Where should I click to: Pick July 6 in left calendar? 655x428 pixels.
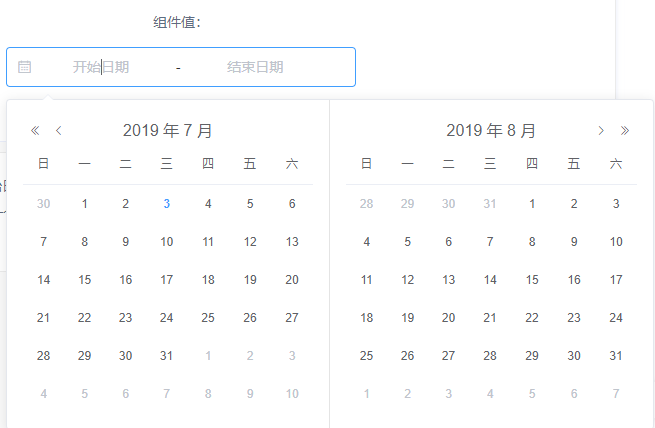pyautogui.click(x=292, y=204)
